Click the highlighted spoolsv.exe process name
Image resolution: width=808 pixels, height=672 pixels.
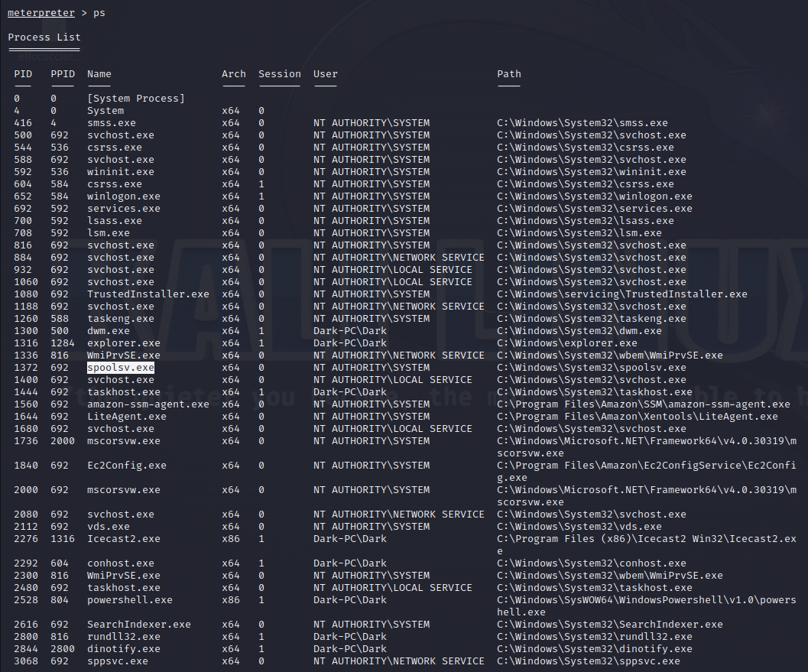click(121, 368)
